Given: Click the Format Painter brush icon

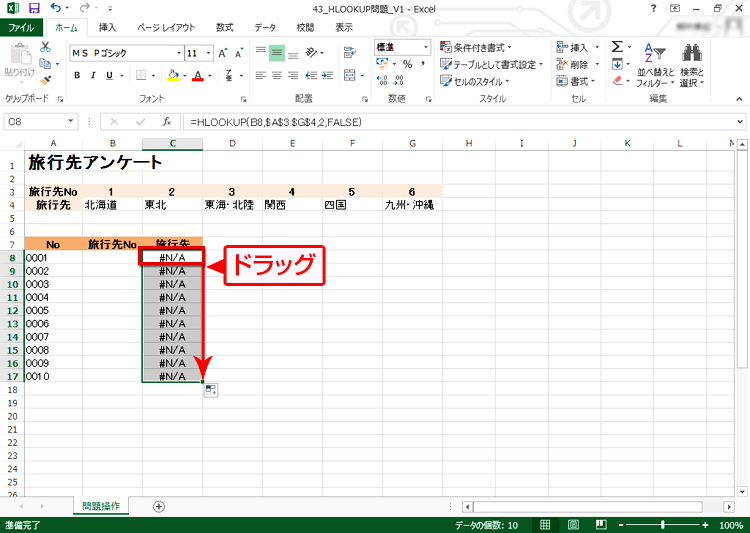Looking at the screenshot, I should point(45,80).
